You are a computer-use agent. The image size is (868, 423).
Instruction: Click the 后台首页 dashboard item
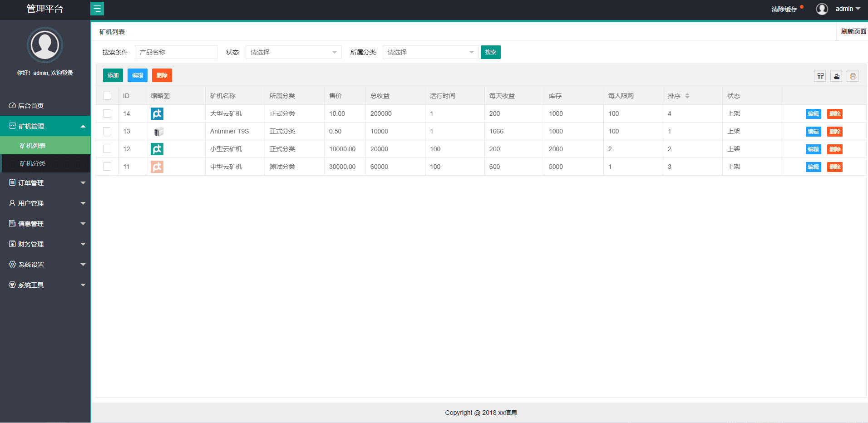(x=31, y=106)
